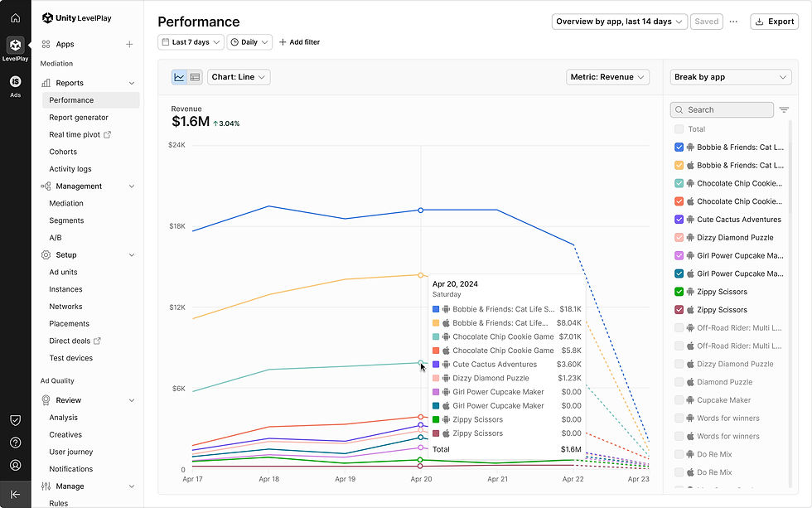Click green Zippy Scissors swatch in tooltip

pos(436,419)
